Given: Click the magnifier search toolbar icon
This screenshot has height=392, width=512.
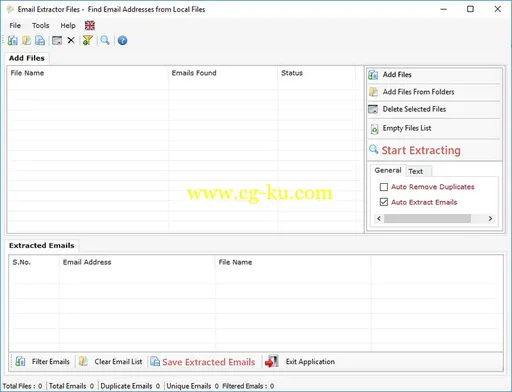Looking at the screenshot, I should 105,40.
